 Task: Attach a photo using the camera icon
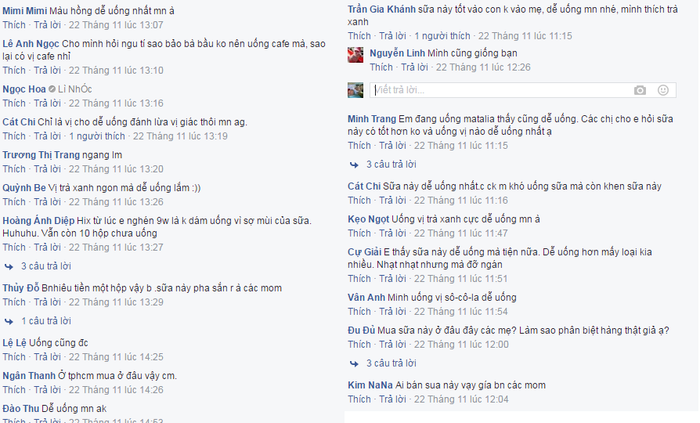(x=640, y=91)
